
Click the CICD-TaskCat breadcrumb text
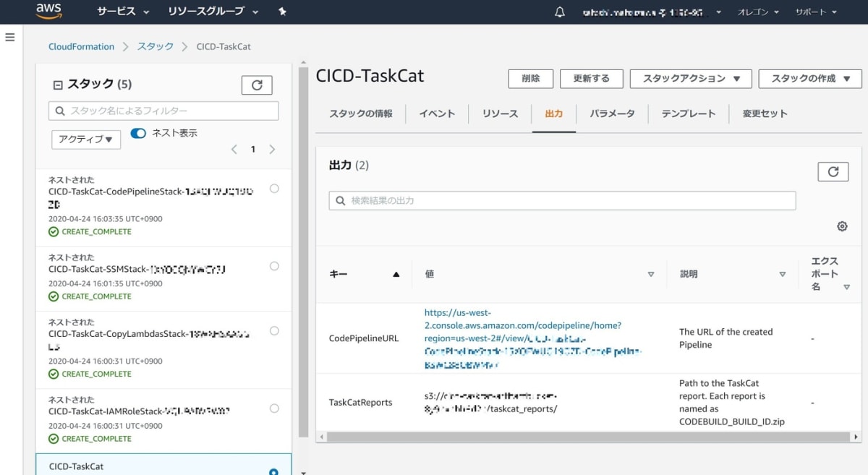(x=224, y=46)
